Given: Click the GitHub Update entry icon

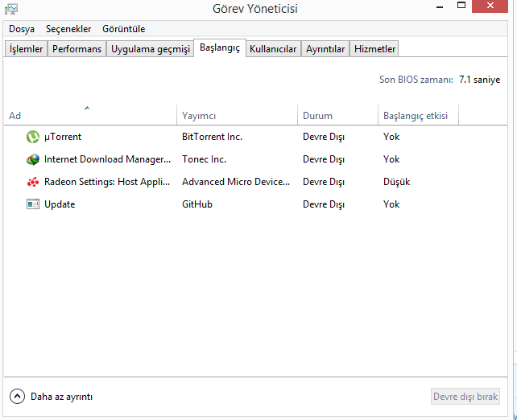Looking at the screenshot, I should [33, 204].
